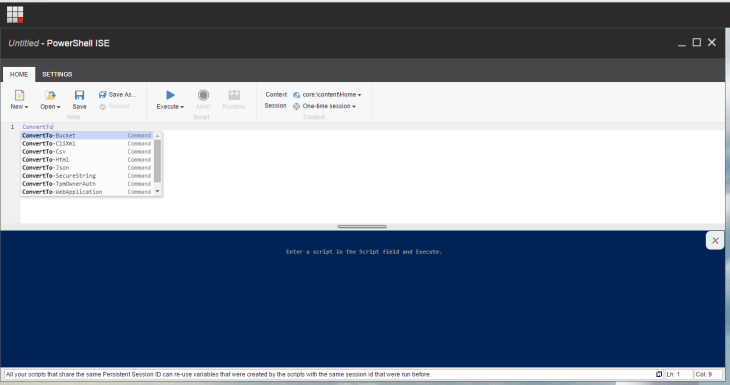Click the Save As icon

point(102,95)
